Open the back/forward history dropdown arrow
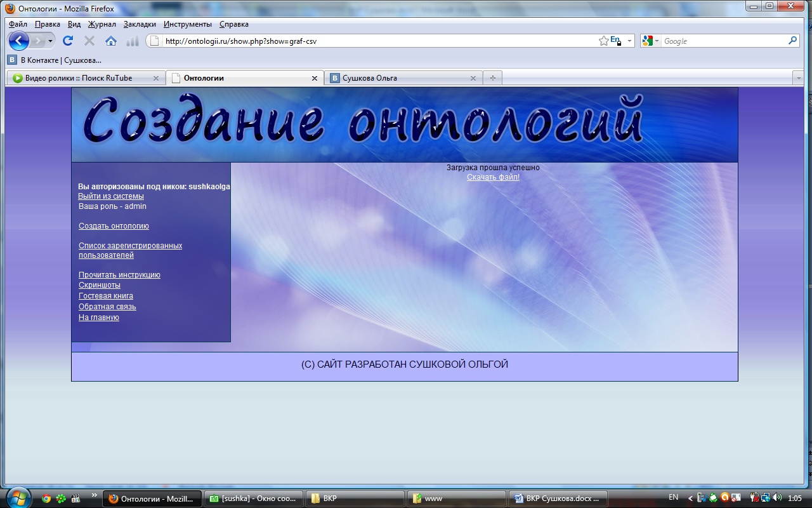 51,41
